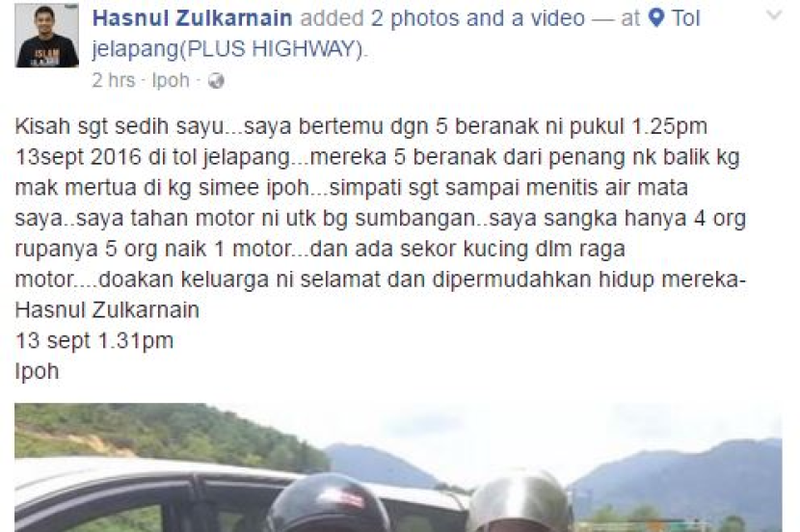Image resolution: width=800 pixels, height=532 pixels.
Task: Open Hasnul Zulkarnain's profile picture
Action: point(47,36)
